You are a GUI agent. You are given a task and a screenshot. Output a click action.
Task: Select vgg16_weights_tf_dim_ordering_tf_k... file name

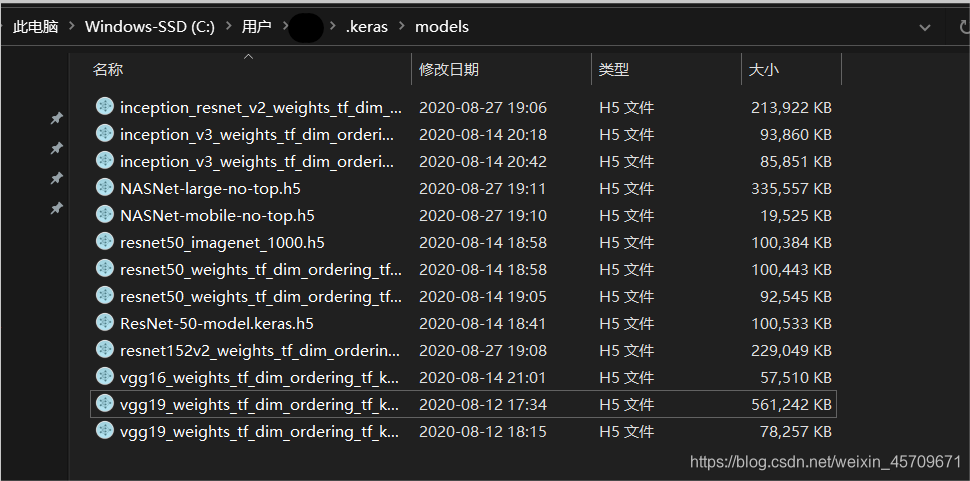(x=259, y=378)
